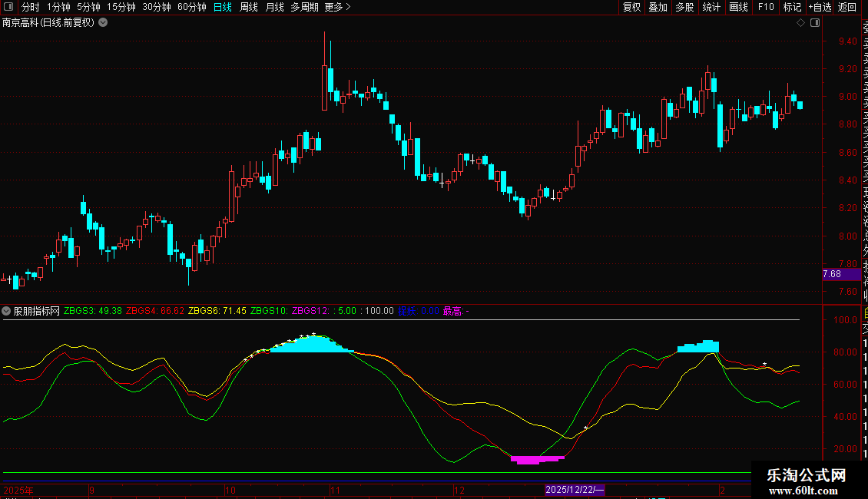The width and height of the screenshot is (868, 499).
Task: Open the dropdown next to 南京高科 title
Action: (x=103, y=22)
